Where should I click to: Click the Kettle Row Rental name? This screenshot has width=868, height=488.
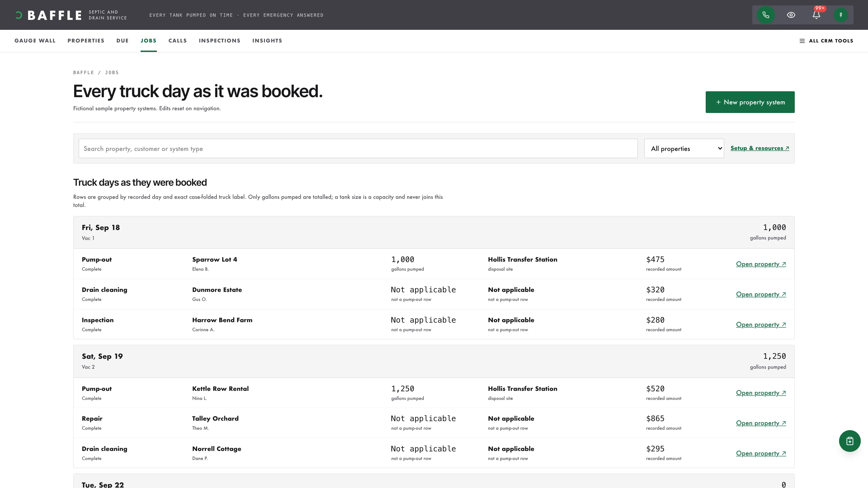point(220,389)
